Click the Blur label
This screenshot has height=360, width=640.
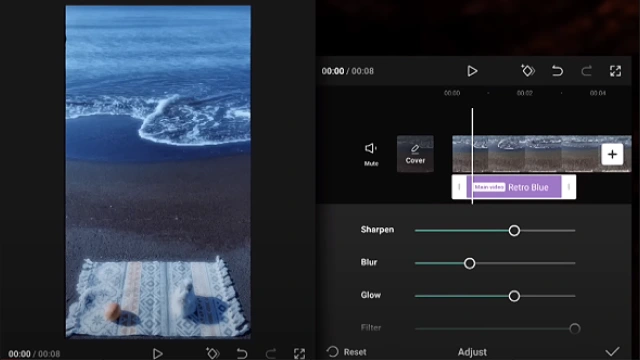(x=369, y=262)
